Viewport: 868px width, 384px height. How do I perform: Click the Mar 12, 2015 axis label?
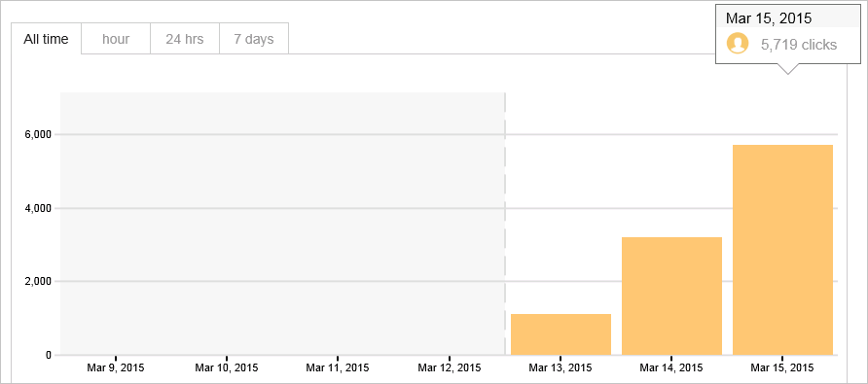(449, 367)
